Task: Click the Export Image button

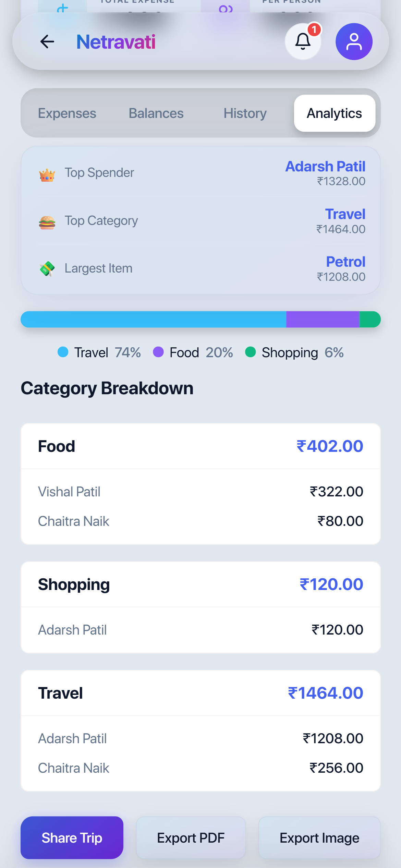Action: (x=319, y=837)
